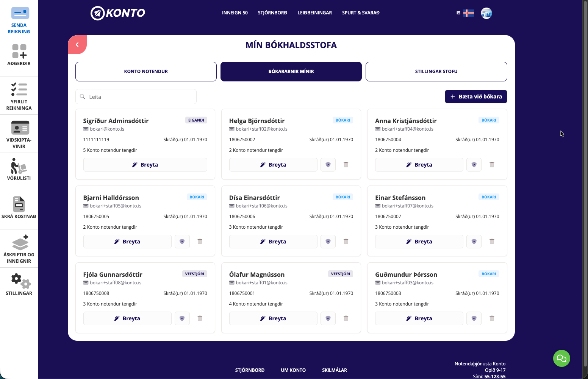Click email bokari@konto.is
Image resolution: width=588 pixels, height=379 pixels.
(107, 129)
